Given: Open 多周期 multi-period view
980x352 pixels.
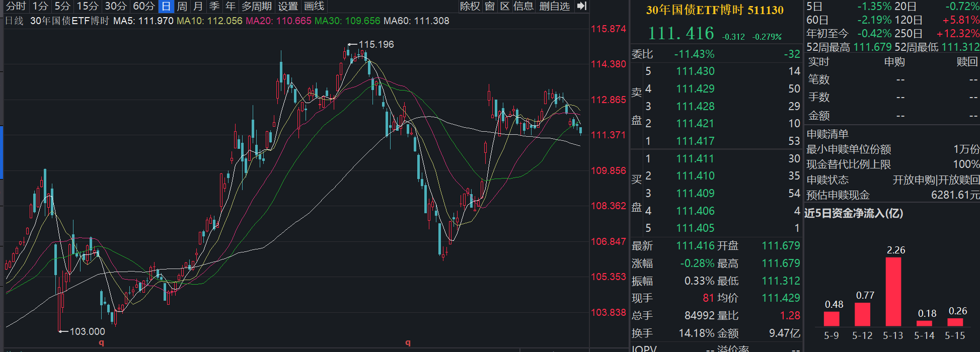Looking at the screenshot, I should (256, 6).
